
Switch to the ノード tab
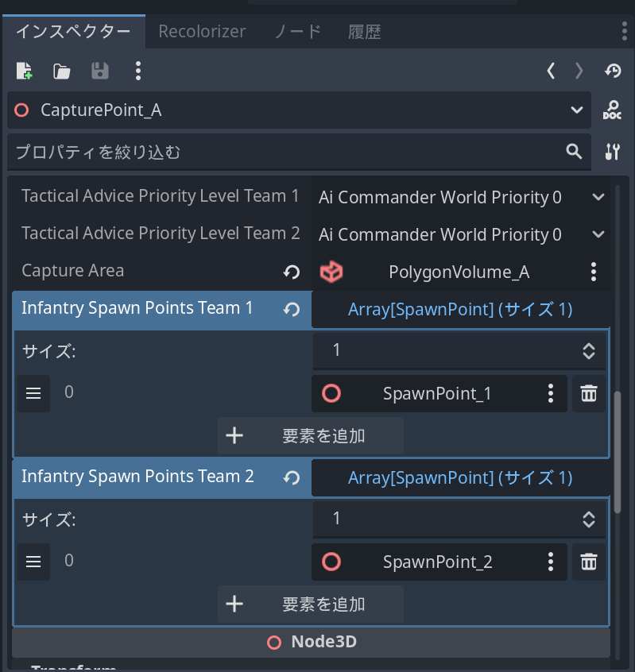pyautogui.click(x=297, y=32)
